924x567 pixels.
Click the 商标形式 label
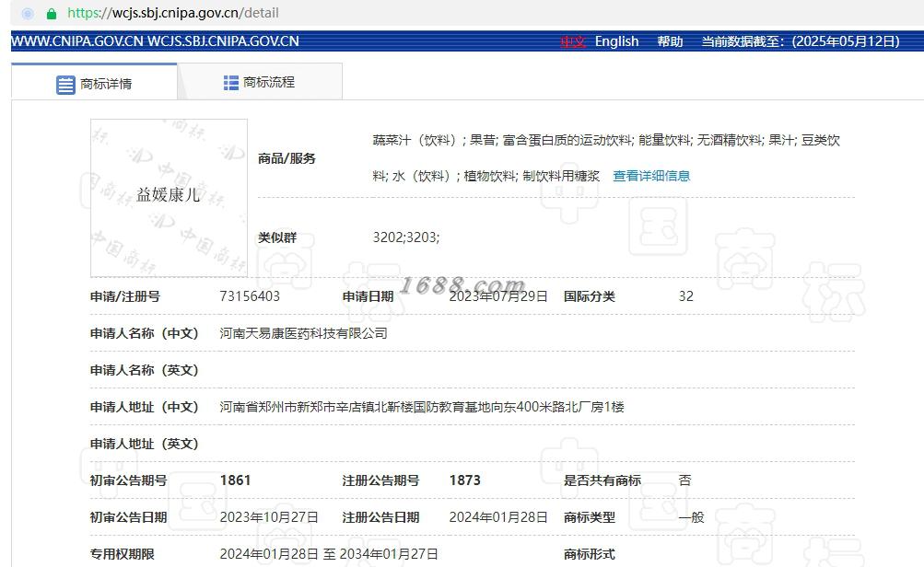click(590, 554)
